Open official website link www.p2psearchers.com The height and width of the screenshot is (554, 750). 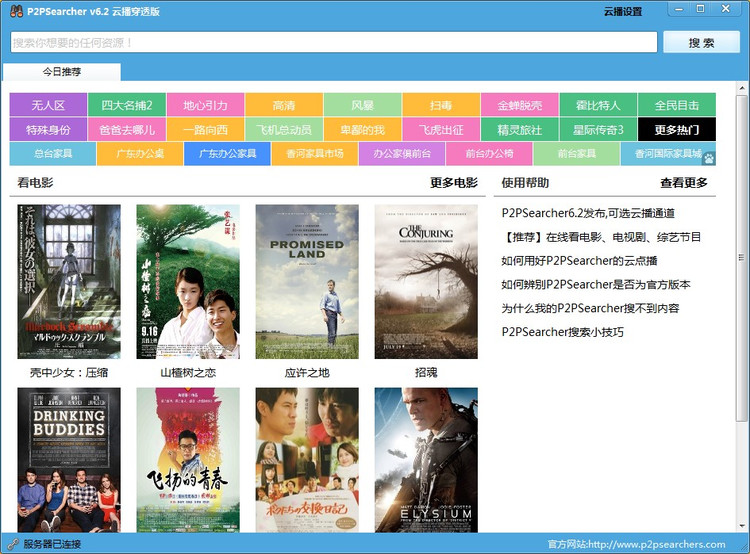tap(636, 544)
